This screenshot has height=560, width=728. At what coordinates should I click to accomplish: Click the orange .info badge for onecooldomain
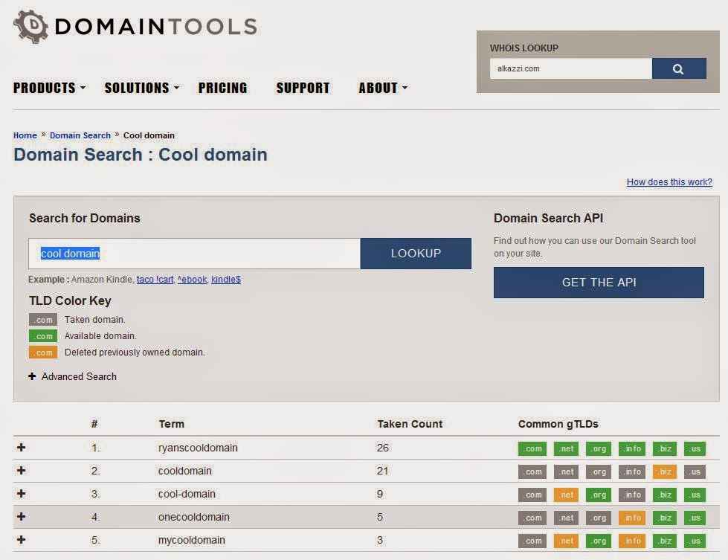(631, 518)
